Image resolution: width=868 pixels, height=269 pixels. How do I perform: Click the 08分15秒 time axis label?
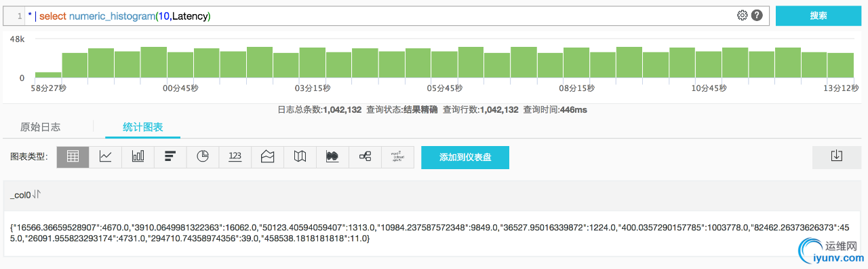[576, 88]
